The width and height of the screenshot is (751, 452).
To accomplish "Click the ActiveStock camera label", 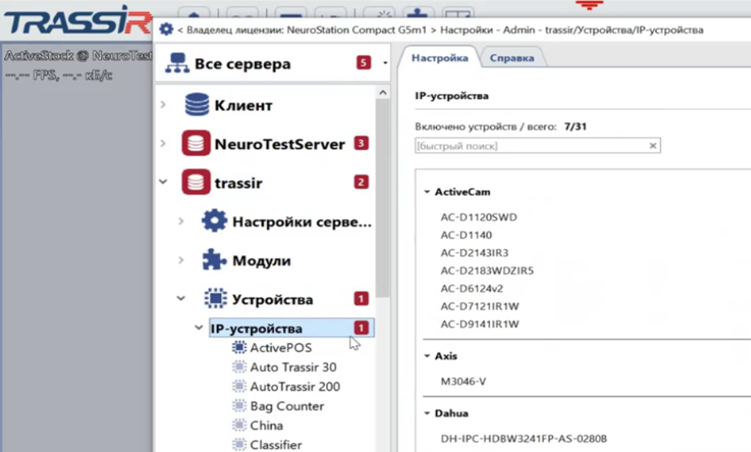I will [78, 56].
